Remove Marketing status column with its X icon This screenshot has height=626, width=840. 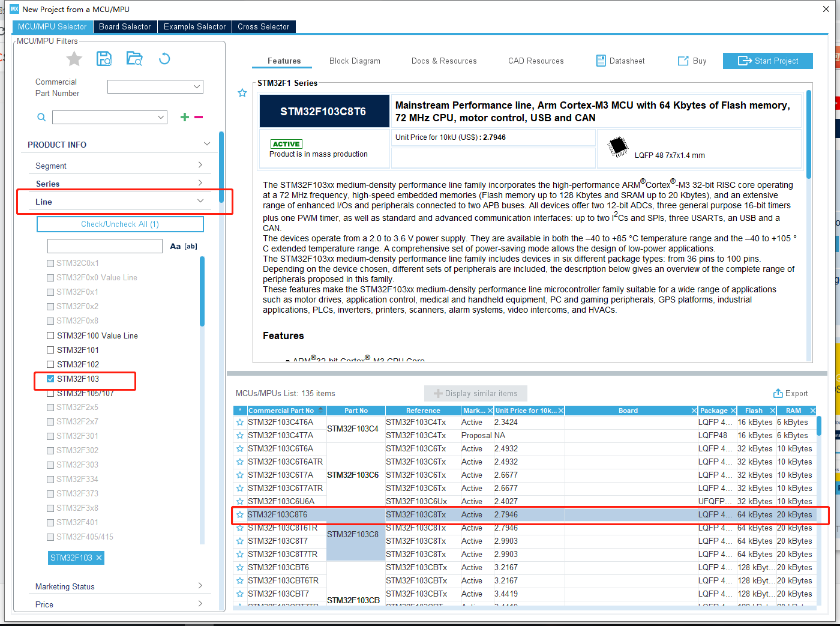pos(490,411)
